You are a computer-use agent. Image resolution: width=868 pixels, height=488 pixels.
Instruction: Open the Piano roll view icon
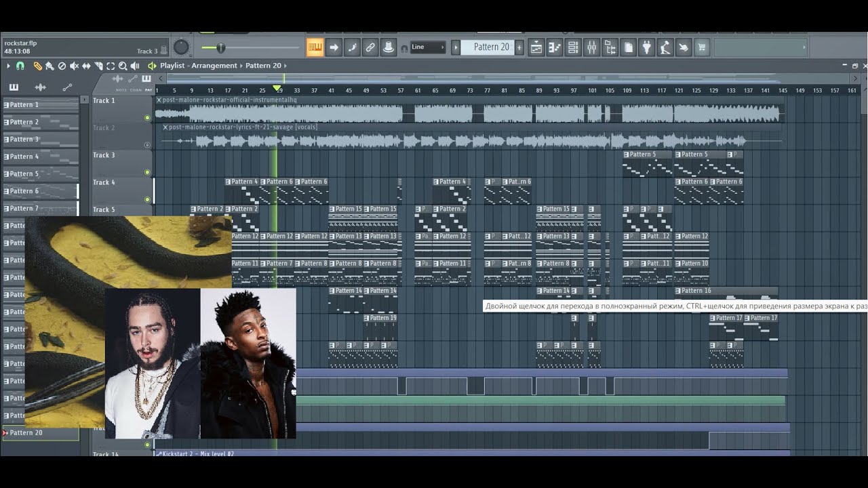point(555,47)
